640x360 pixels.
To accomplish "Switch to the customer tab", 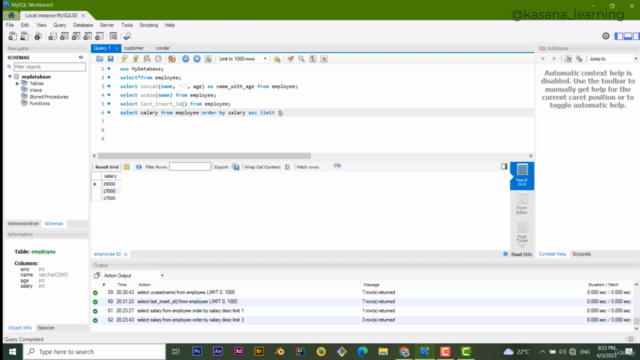I will point(134,48).
